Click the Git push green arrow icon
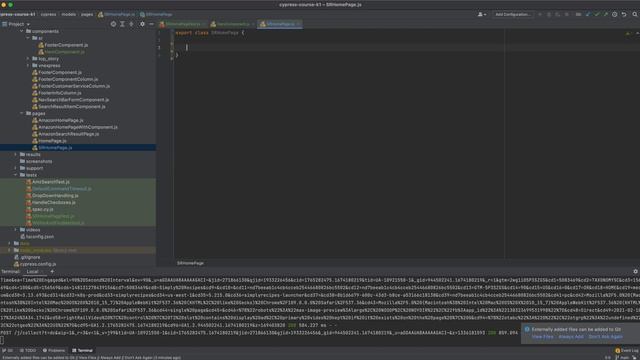 point(606,14)
